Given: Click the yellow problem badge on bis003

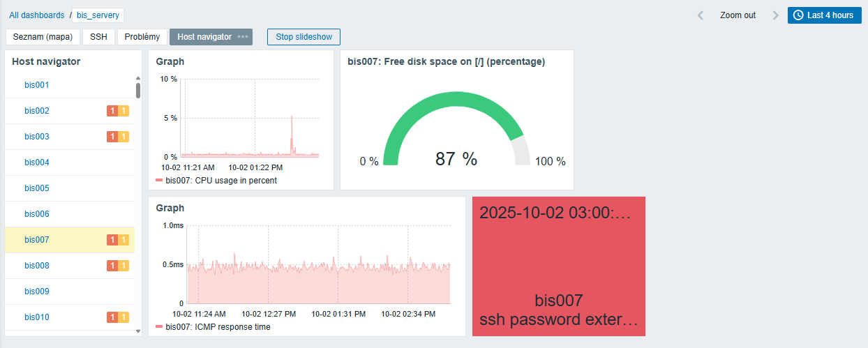Looking at the screenshot, I should (124, 137).
